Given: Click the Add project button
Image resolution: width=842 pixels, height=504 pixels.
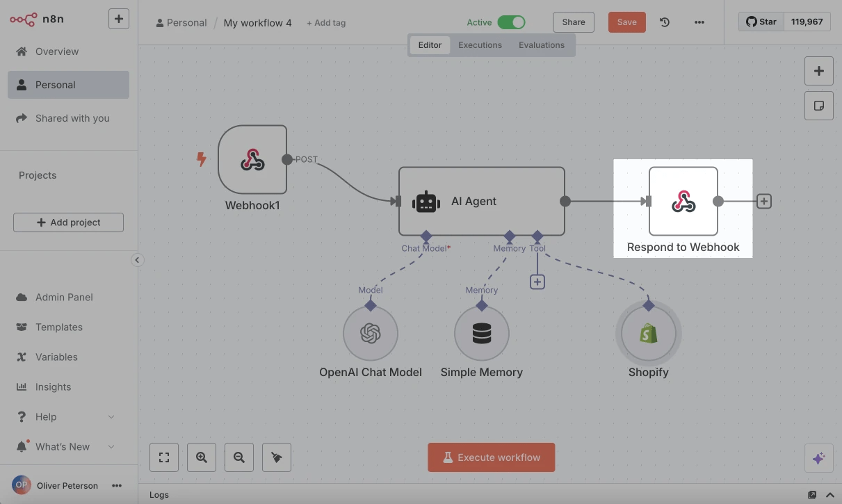Looking at the screenshot, I should [x=68, y=222].
